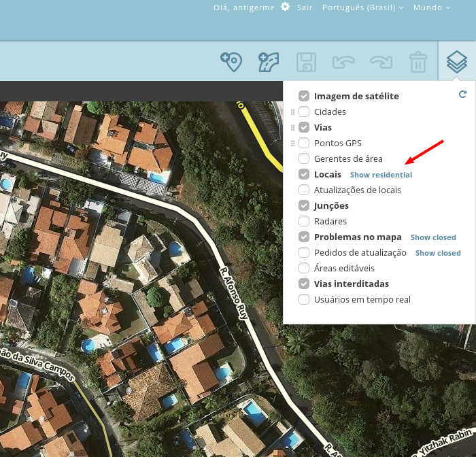Click the Sair logout link

(305, 7)
